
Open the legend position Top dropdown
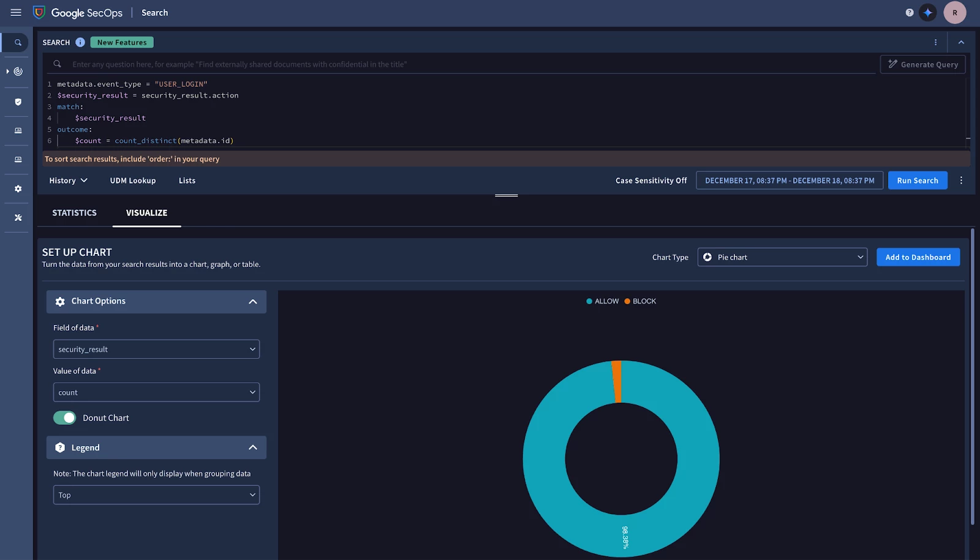click(156, 495)
